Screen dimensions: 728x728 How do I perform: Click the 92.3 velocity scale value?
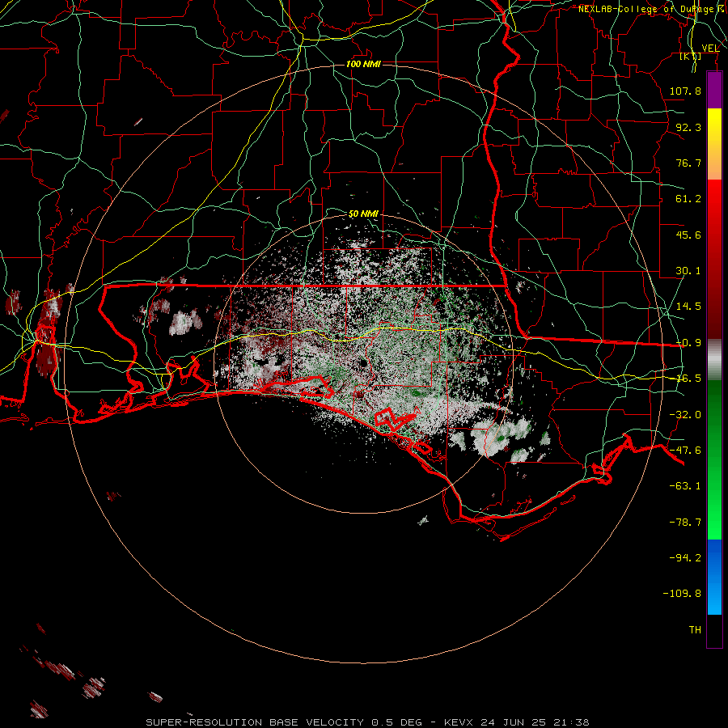(x=688, y=127)
